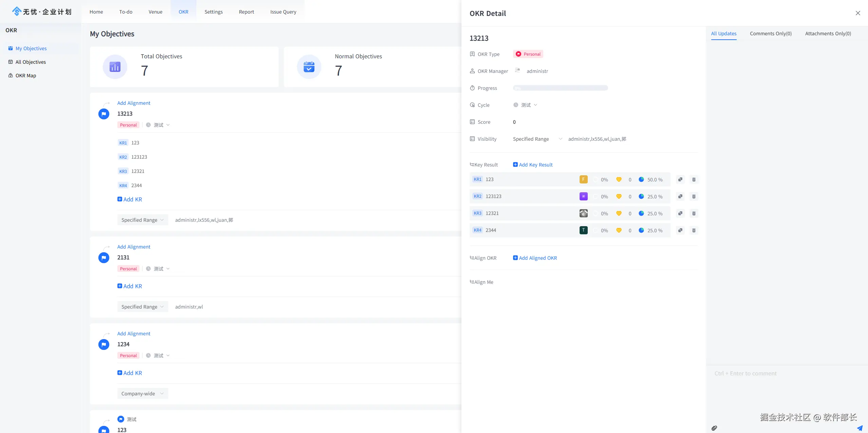
Task: Click the pie chart weight icon on KR4
Action: [x=641, y=230]
